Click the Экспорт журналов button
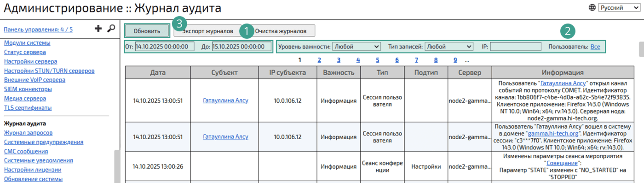 tap(207, 31)
